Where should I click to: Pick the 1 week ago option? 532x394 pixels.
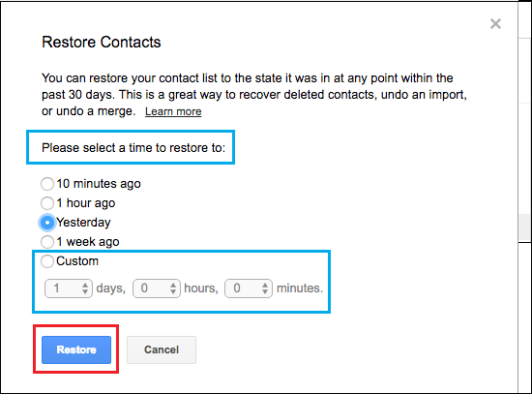coord(47,242)
